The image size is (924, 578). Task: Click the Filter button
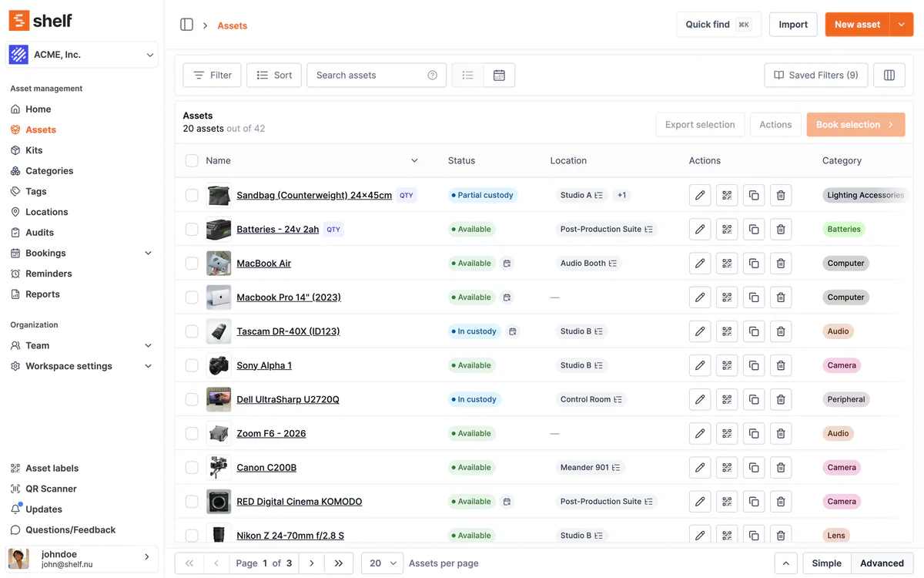click(212, 75)
